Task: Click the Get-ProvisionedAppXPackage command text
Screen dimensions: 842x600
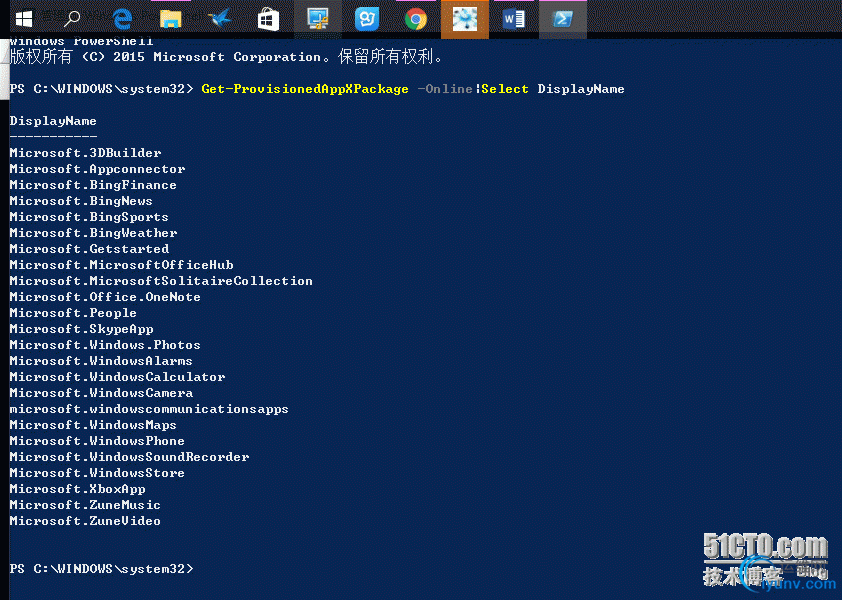Action: click(305, 89)
